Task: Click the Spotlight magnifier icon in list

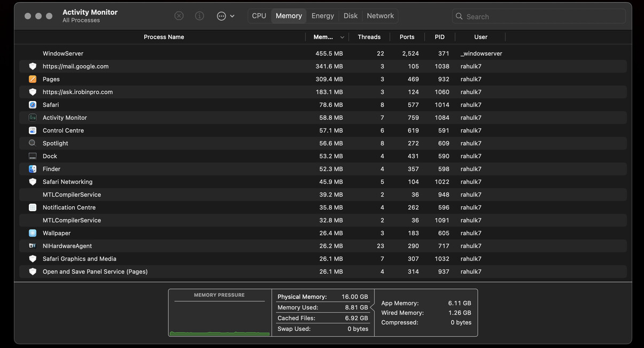Action: 33,143
